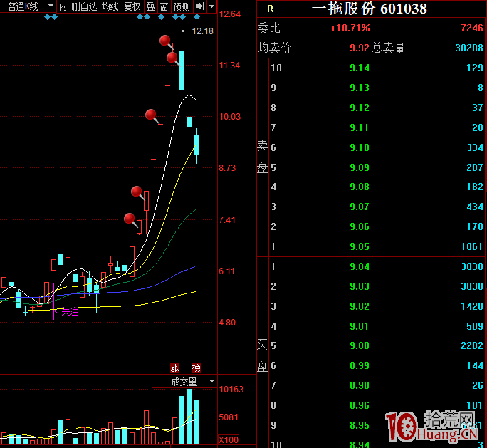This screenshot has width=487, height=448.
Task: Click the 叠 overlay button
Action: pos(151,6)
